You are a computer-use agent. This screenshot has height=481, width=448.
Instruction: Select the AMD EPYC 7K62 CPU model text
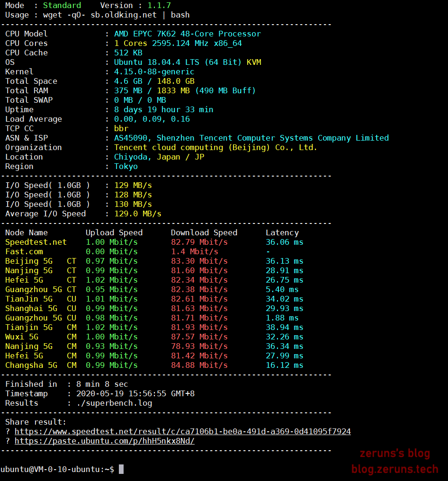187,34
